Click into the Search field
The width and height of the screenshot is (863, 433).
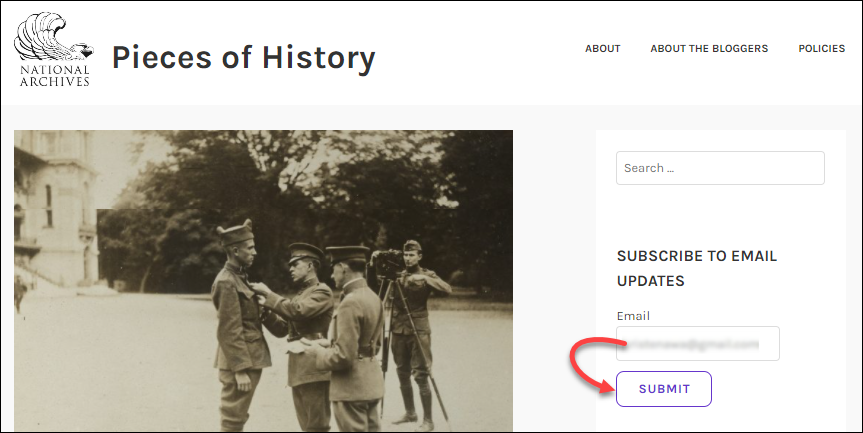tap(720, 168)
